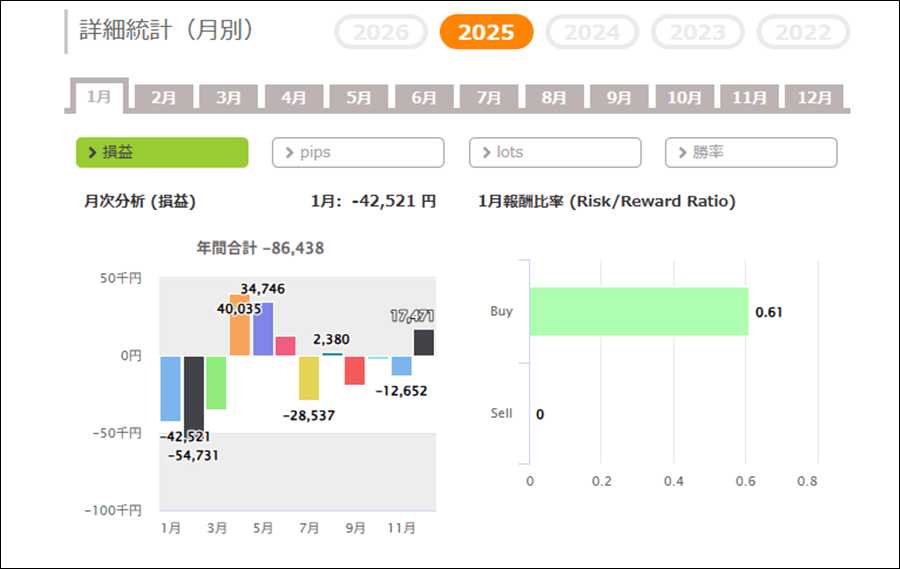Click the yellow July bar at -28,537

click(x=309, y=378)
